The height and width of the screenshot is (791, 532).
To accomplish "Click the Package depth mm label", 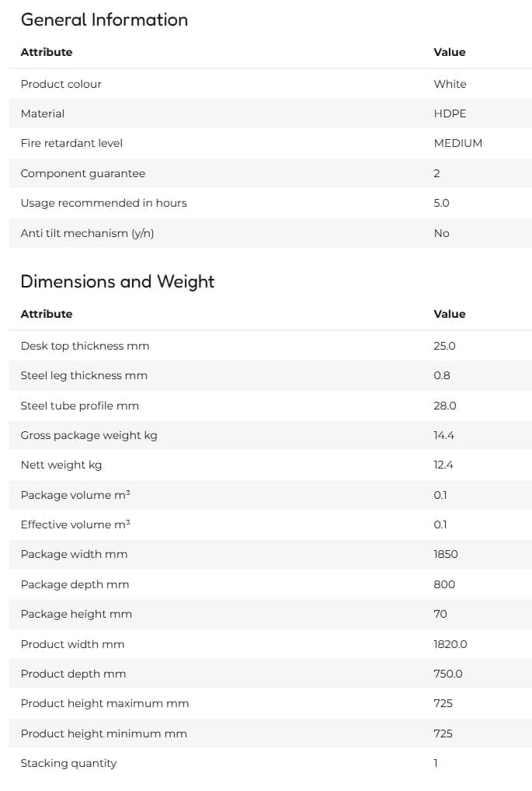I will pyautogui.click(x=75, y=584).
